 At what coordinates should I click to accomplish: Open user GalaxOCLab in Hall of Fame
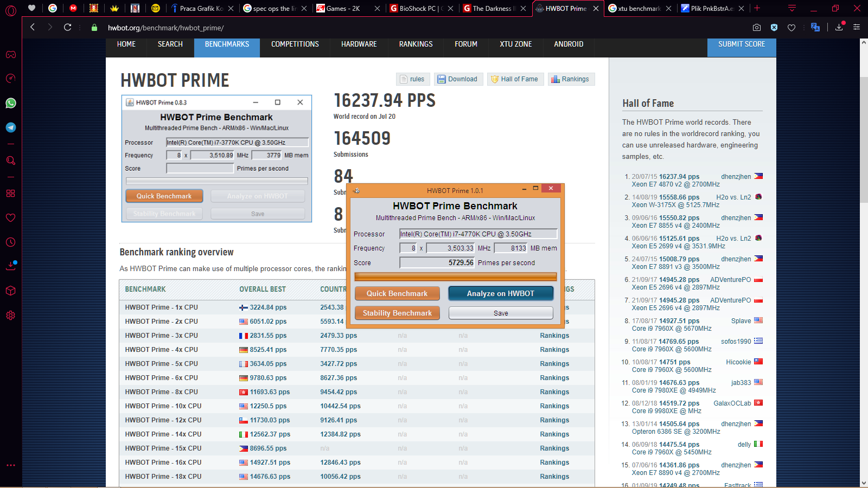pyautogui.click(x=732, y=403)
